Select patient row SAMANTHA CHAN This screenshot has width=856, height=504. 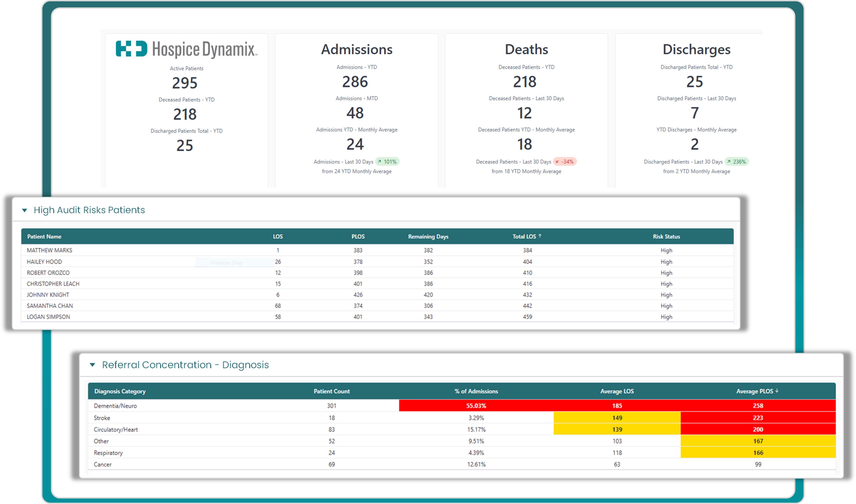(377, 306)
